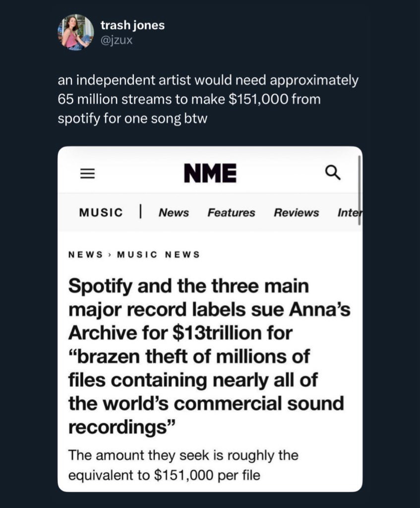Open the partially visible Inter tab
Image resolution: width=420 pixels, height=508 pixels.
pyautogui.click(x=350, y=213)
